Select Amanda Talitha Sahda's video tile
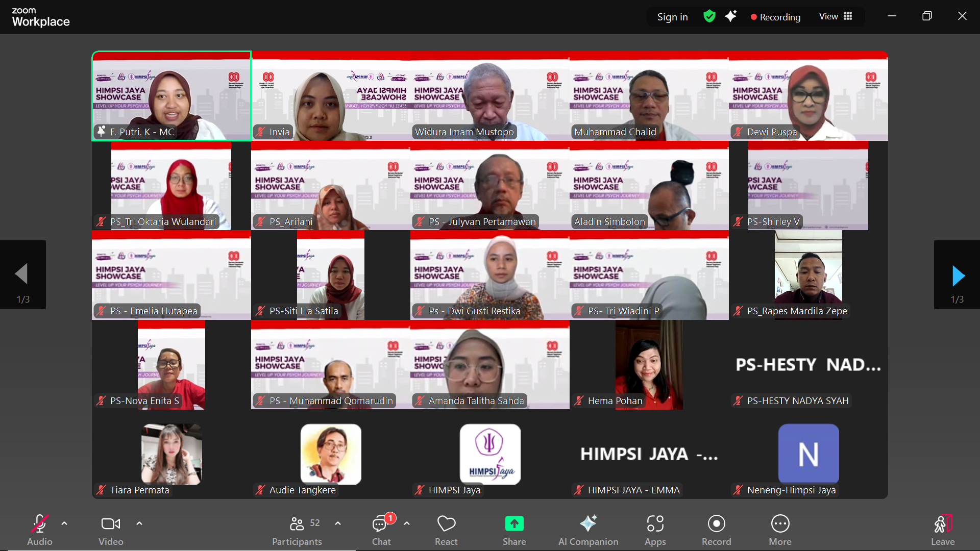Viewport: 980px width, 551px height. [x=490, y=365]
